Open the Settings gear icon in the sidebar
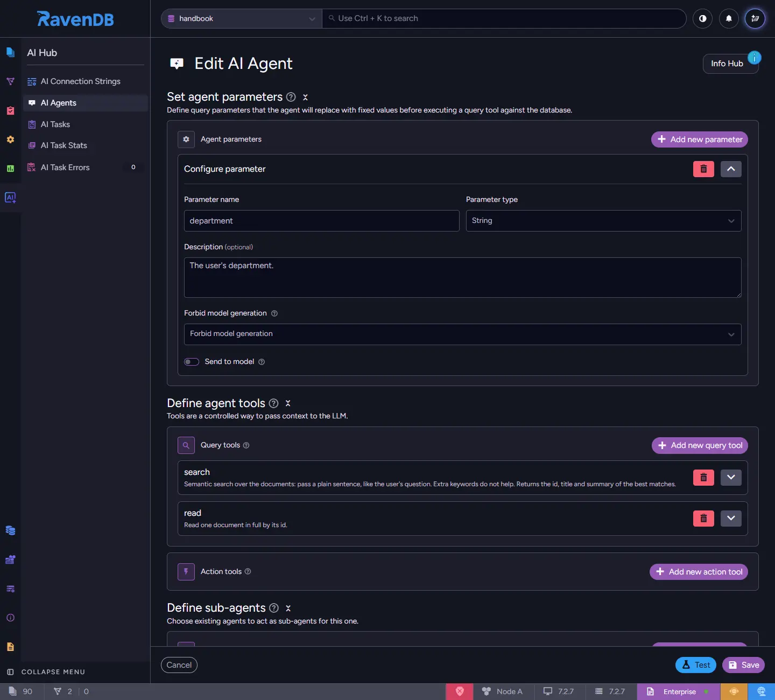Screen dimensions: 775x700 click(10, 139)
